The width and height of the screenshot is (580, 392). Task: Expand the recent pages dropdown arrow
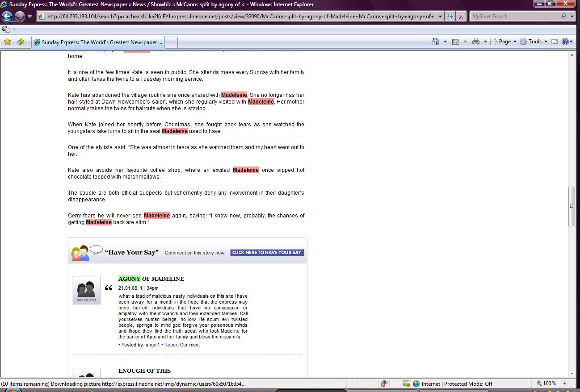tap(30, 17)
